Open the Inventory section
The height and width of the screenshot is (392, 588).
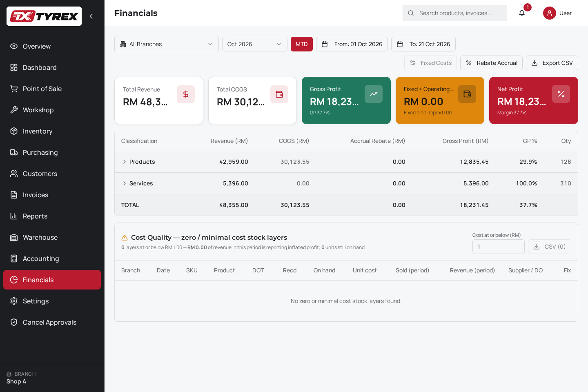52,131
